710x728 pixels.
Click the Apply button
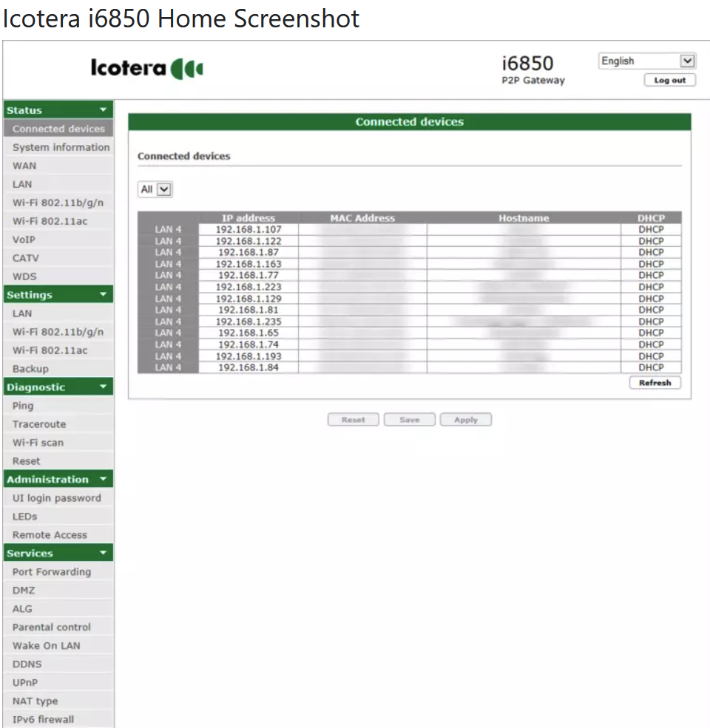point(466,420)
